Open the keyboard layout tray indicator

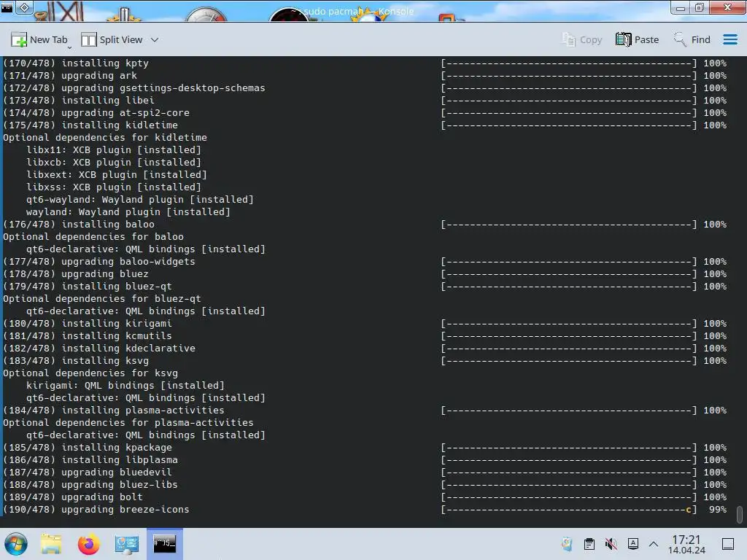632,544
